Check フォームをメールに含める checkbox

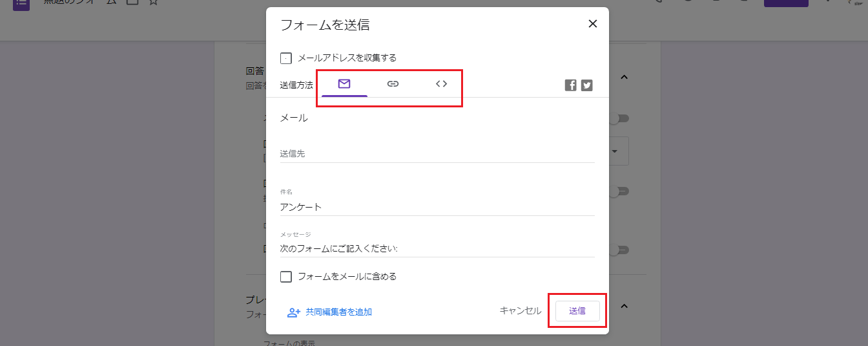click(x=286, y=277)
